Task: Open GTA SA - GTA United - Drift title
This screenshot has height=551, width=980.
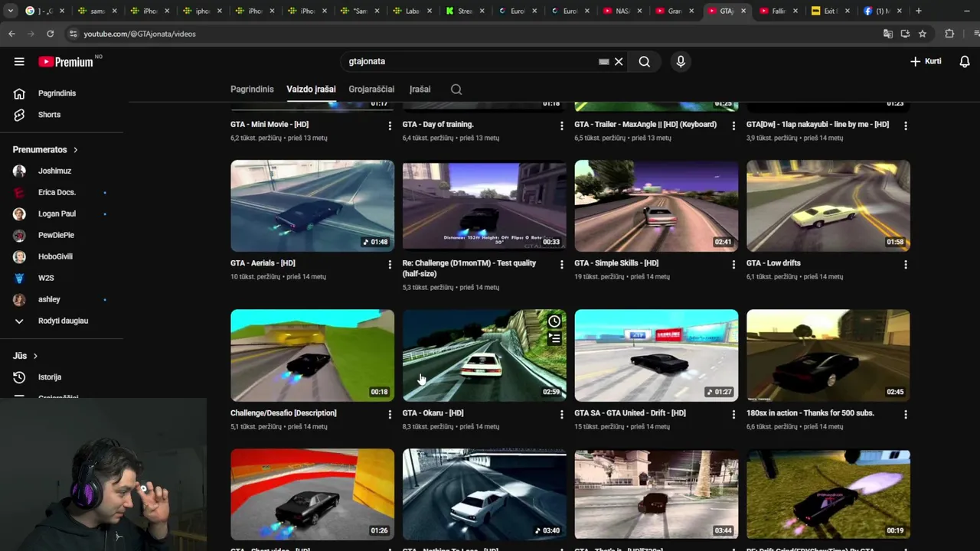Action: pos(630,413)
